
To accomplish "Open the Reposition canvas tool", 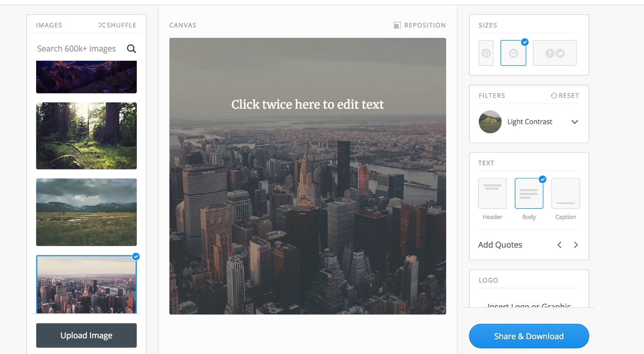I will pyautogui.click(x=420, y=25).
